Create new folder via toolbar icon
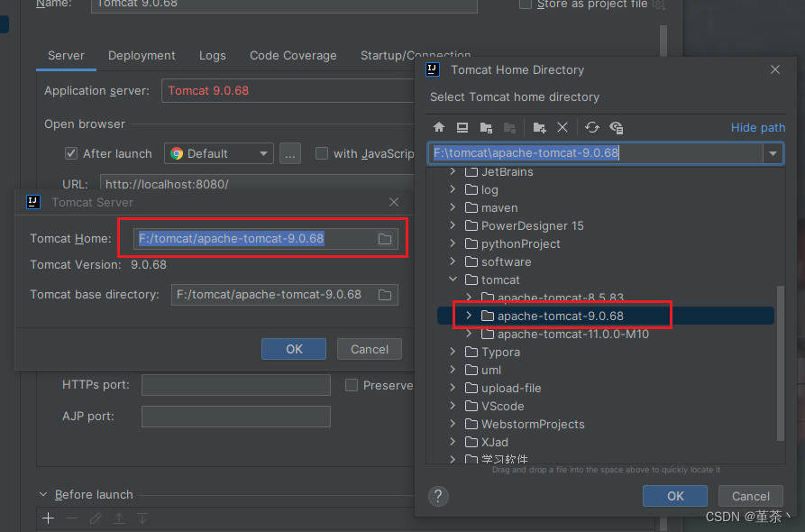 click(539, 127)
